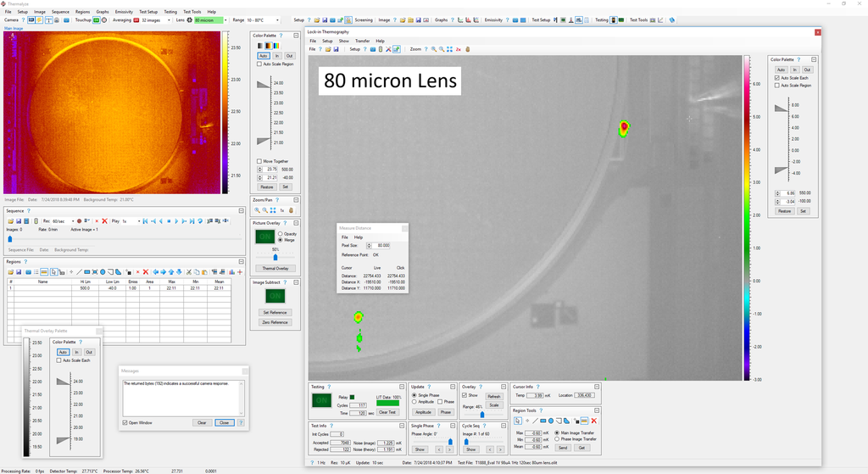This screenshot has height=474, width=868.
Task: Click Refresh button in Overlay panel
Action: (494, 397)
